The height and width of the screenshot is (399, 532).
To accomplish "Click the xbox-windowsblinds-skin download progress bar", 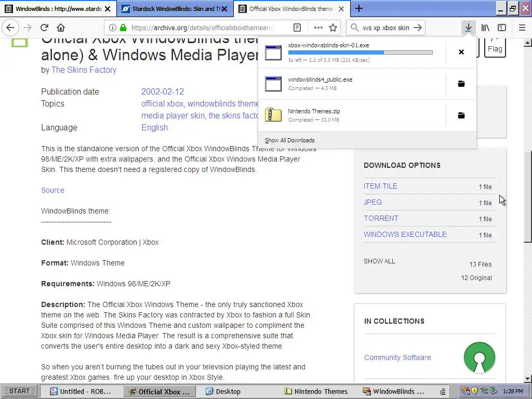I will [361, 52].
